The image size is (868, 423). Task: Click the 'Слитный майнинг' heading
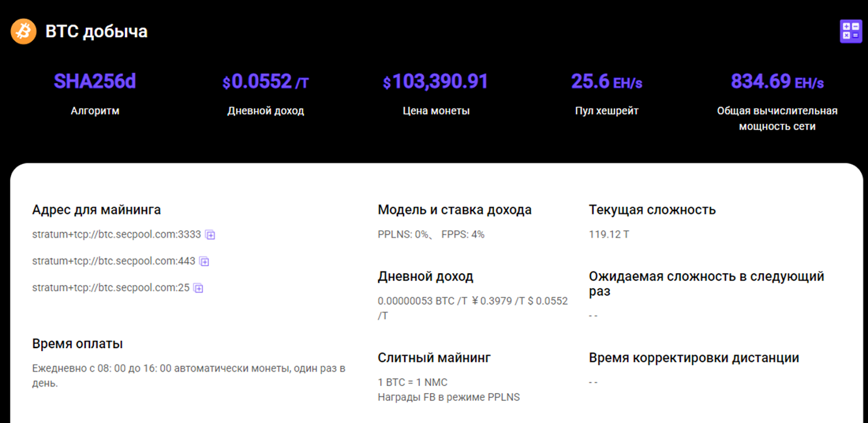pyautogui.click(x=434, y=358)
